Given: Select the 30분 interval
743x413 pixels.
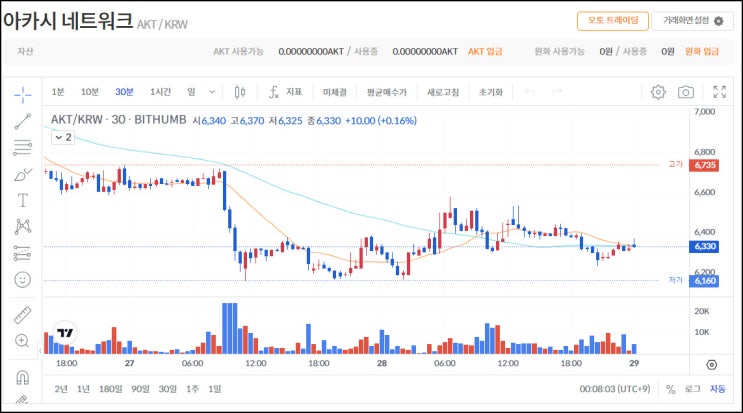Looking at the screenshot, I should [x=124, y=92].
